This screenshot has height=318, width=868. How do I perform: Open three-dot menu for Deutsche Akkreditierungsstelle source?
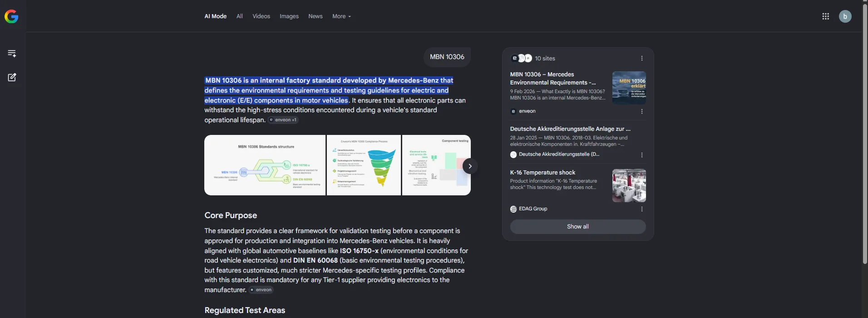coord(641,155)
